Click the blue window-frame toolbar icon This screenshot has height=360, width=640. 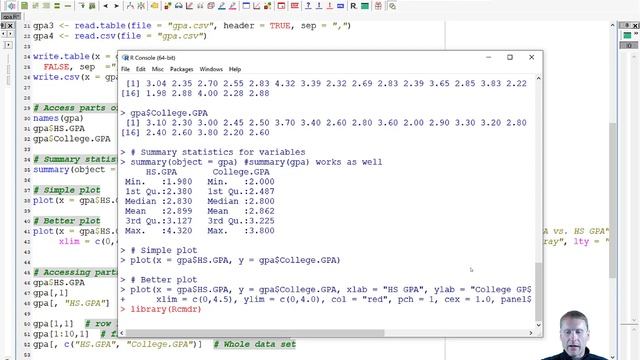click(x=246, y=6)
